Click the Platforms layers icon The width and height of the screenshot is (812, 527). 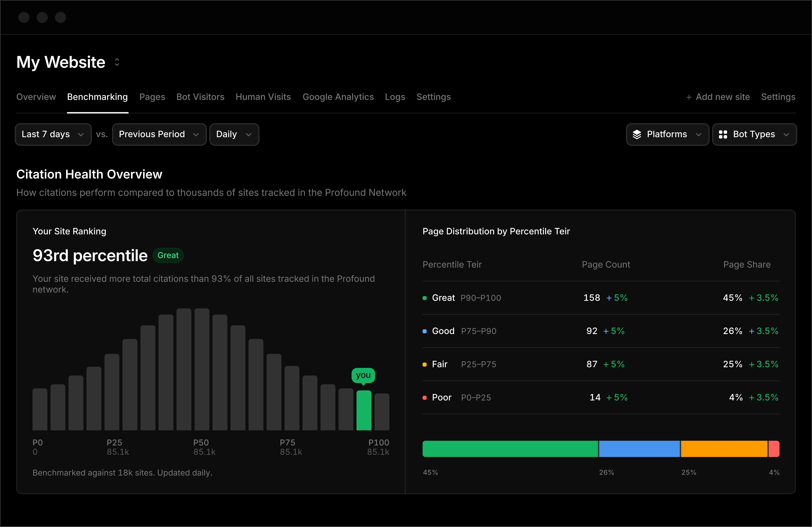[637, 134]
